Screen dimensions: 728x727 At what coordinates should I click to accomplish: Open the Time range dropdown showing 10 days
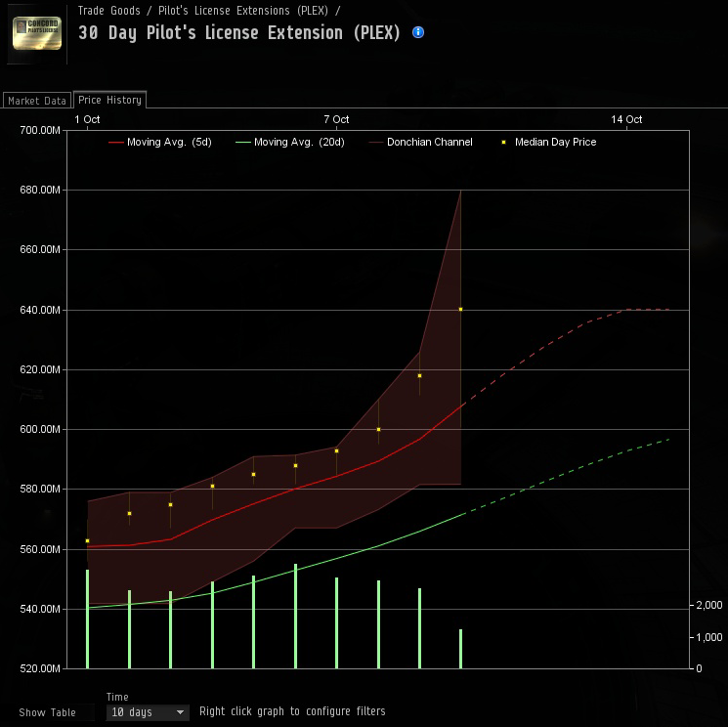(x=148, y=711)
